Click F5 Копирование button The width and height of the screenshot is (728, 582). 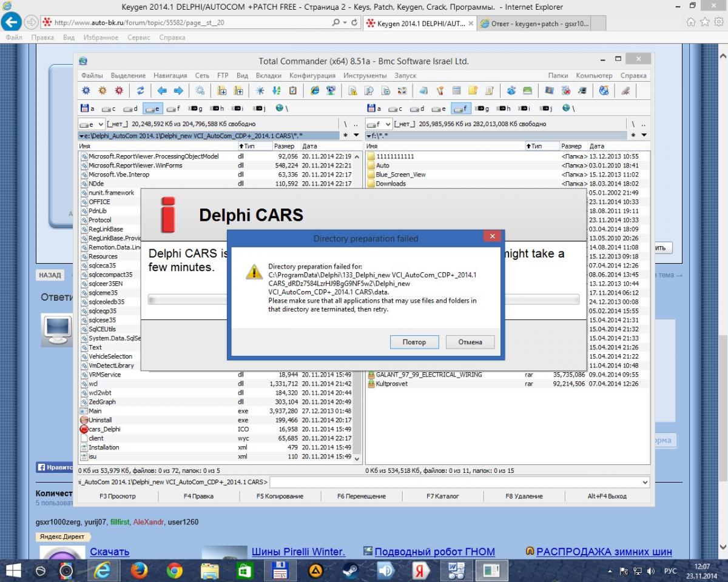tap(280, 496)
